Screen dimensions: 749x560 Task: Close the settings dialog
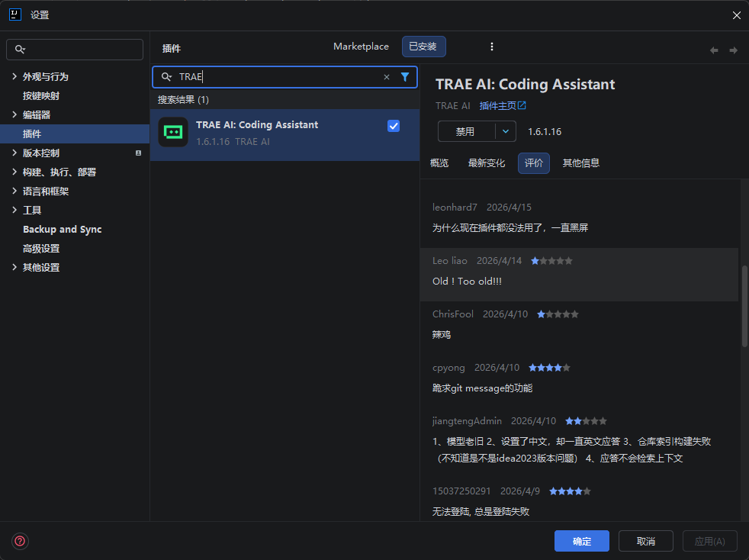(736, 15)
